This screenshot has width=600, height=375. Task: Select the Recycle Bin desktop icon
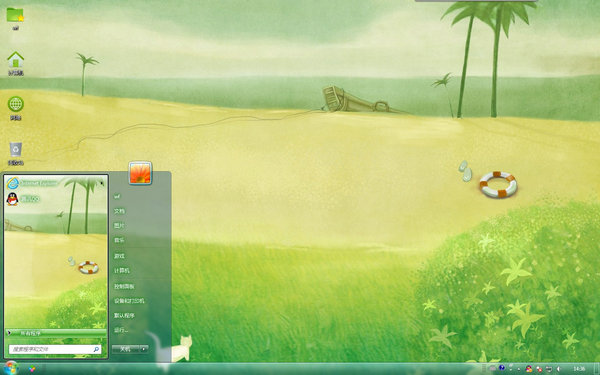15,153
